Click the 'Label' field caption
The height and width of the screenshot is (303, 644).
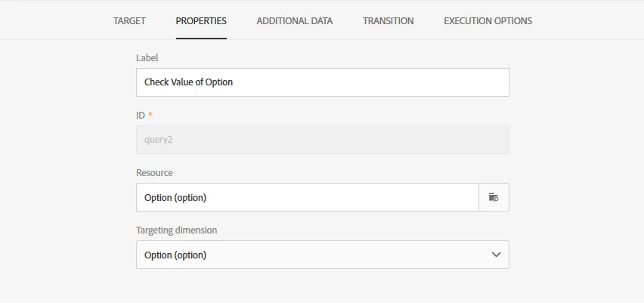147,57
